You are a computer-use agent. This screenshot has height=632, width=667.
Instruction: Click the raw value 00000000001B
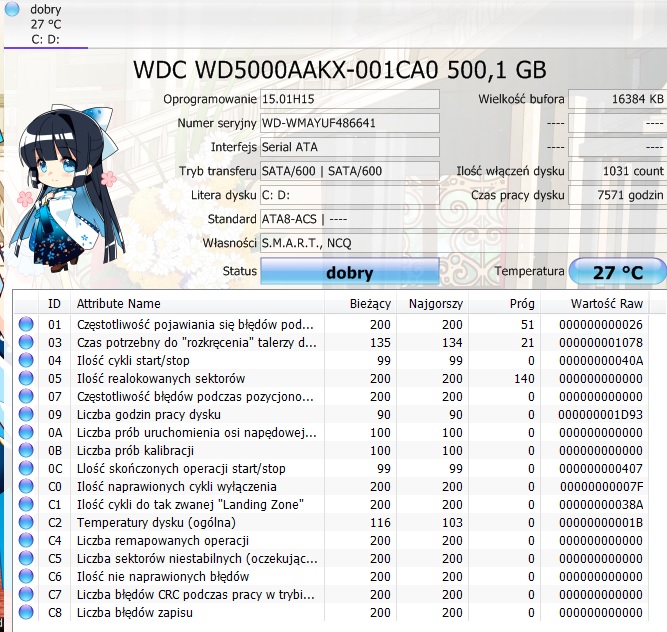[x=601, y=523]
